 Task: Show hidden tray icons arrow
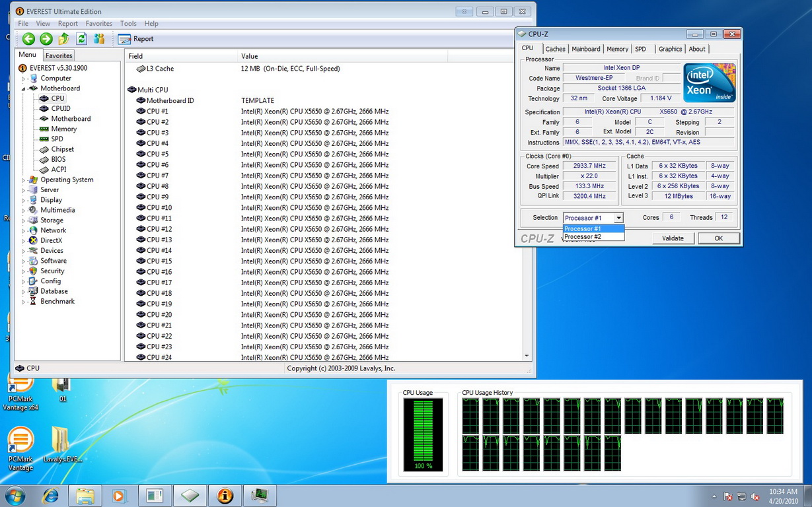click(x=714, y=496)
